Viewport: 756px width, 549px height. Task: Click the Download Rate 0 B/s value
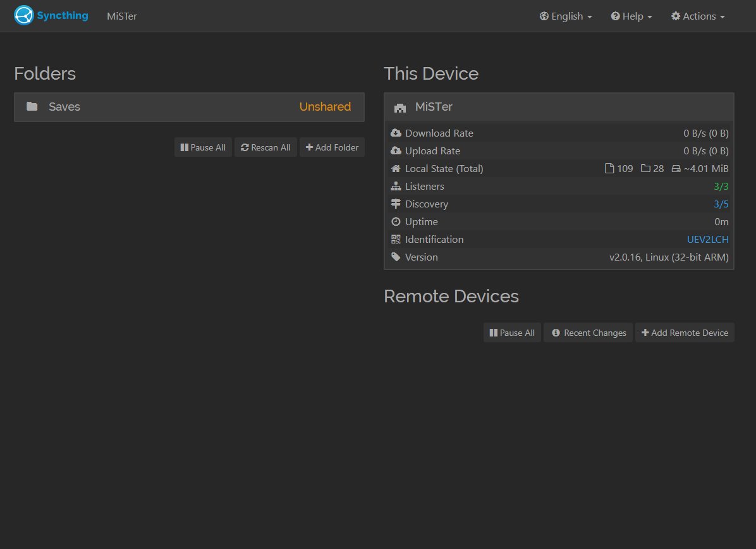pyautogui.click(x=706, y=133)
